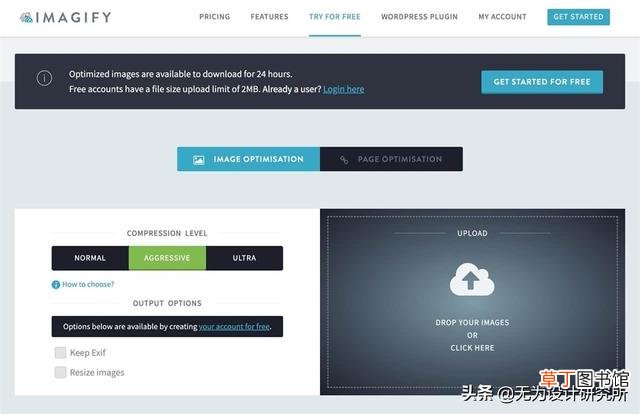Click the Get Started button in header
This screenshot has height=414, width=640.
(578, 17)
